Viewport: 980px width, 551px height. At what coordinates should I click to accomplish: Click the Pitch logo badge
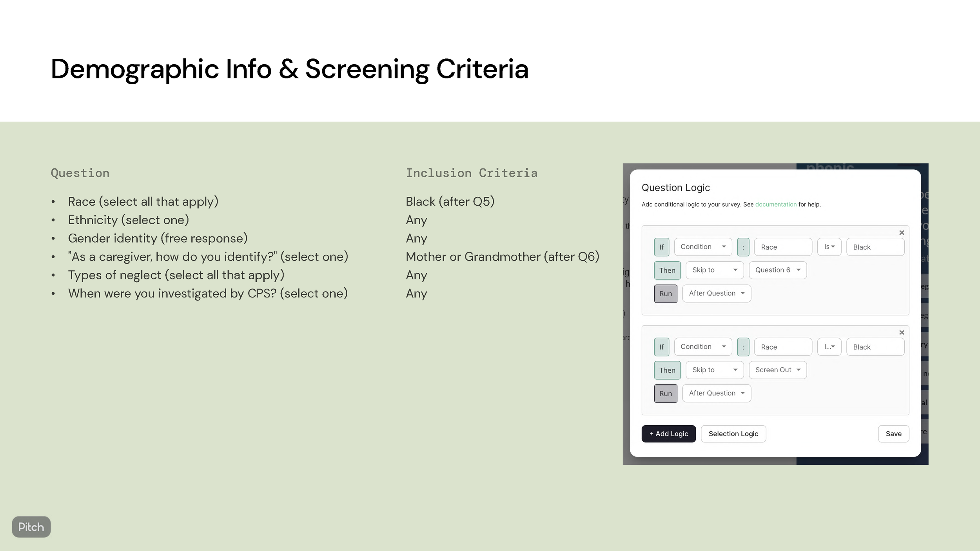[31, 527]
